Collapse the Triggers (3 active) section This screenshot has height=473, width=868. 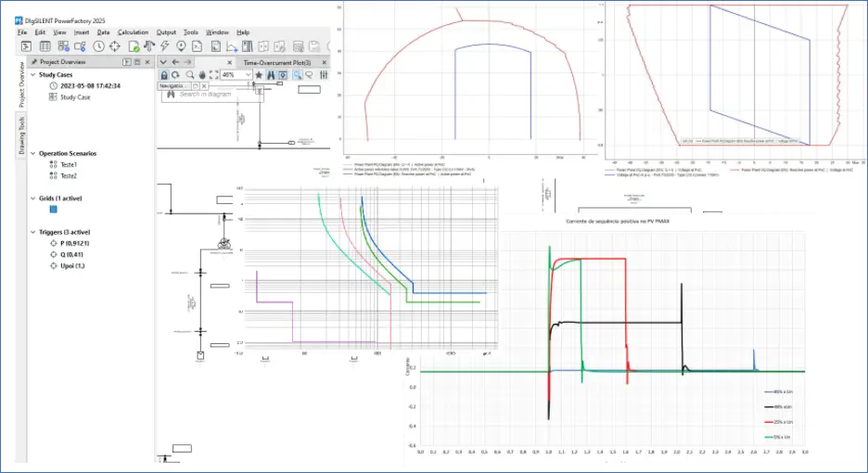click(x=33, y=232)
